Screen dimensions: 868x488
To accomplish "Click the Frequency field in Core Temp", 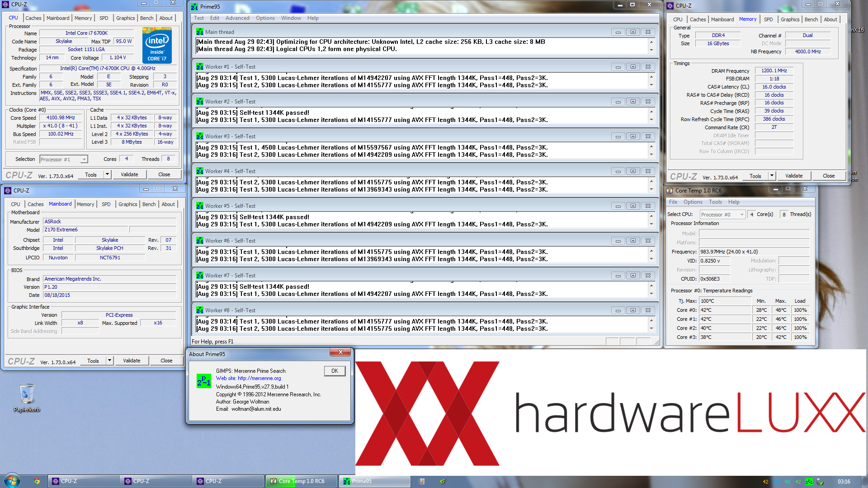I will [x=754, y=252].
